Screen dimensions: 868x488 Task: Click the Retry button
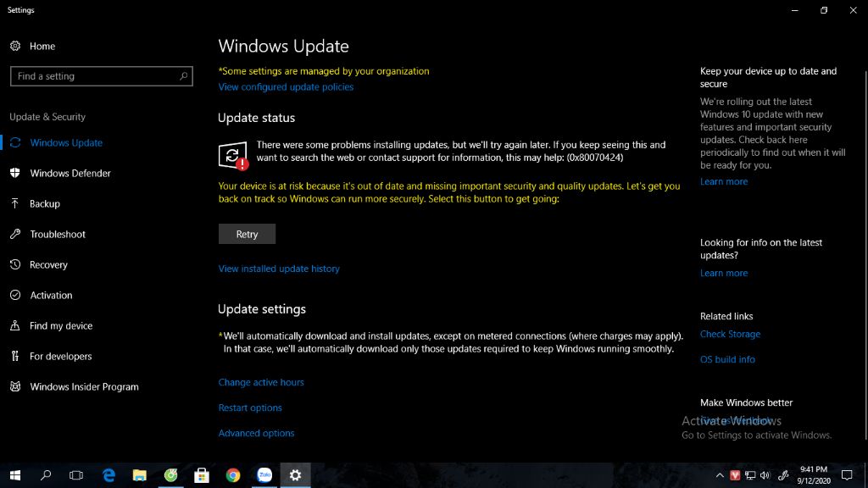pos(247,234)
